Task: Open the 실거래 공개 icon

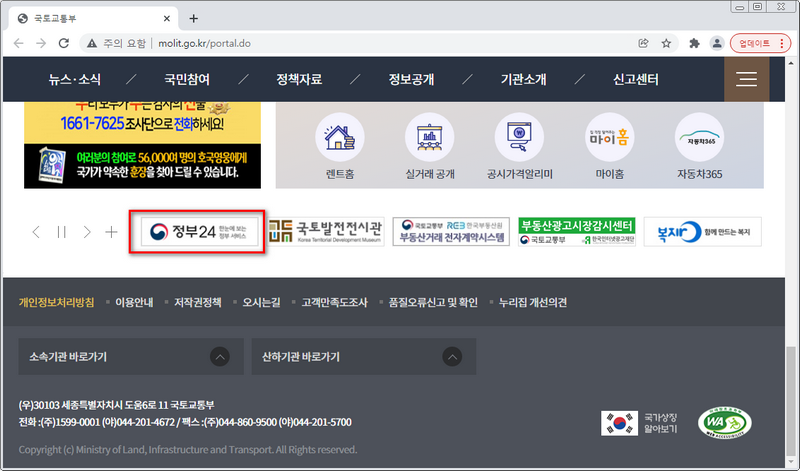Action: (x=430, y=137)
